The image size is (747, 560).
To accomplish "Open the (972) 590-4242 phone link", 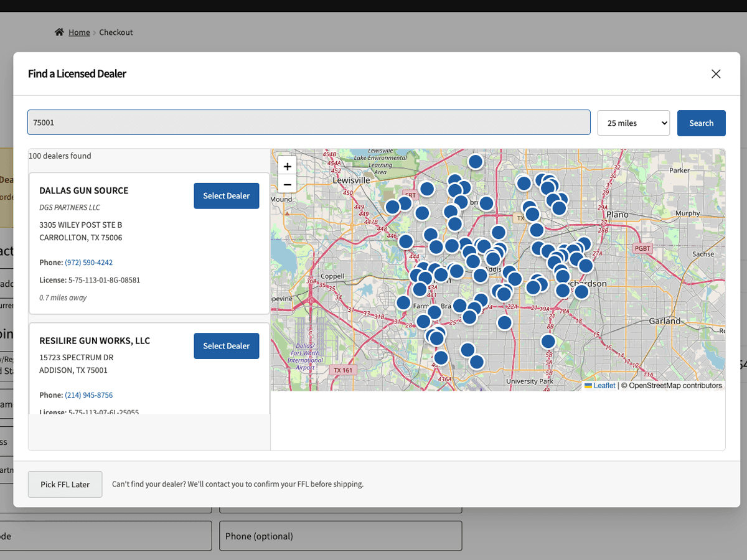I will pyautogui.click(x=88, y=262).
